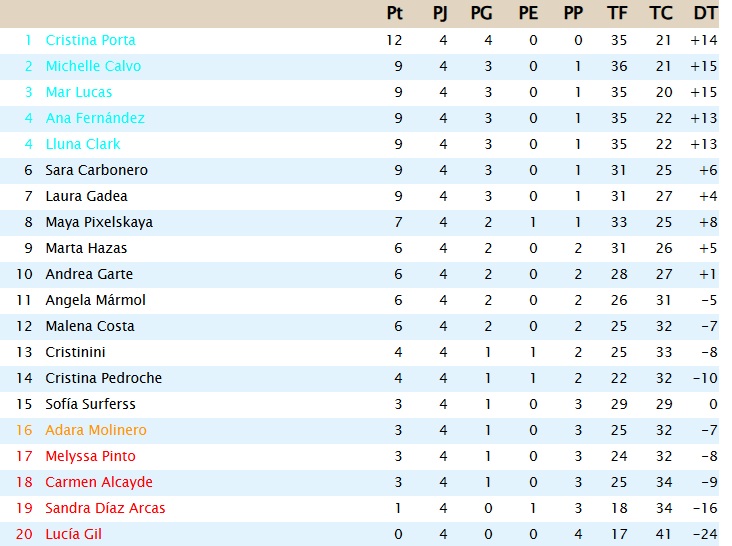Click the Carmen Alcayde name

click(99, 482)
